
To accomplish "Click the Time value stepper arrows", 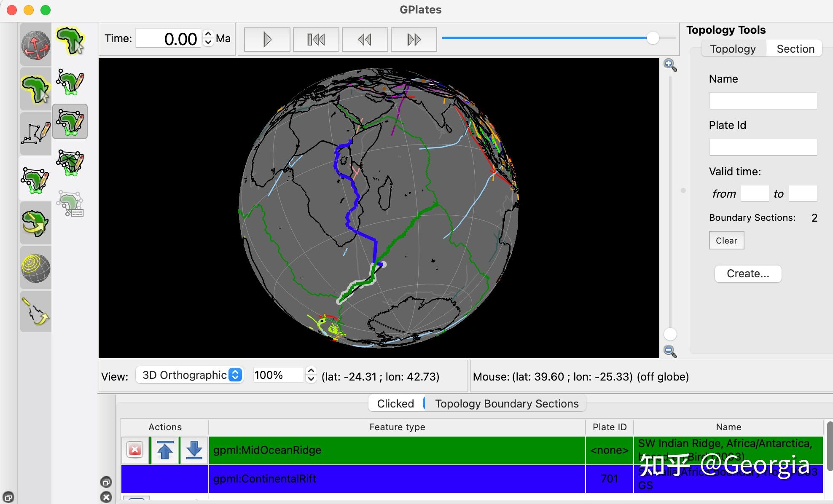I will click(208, 38).
